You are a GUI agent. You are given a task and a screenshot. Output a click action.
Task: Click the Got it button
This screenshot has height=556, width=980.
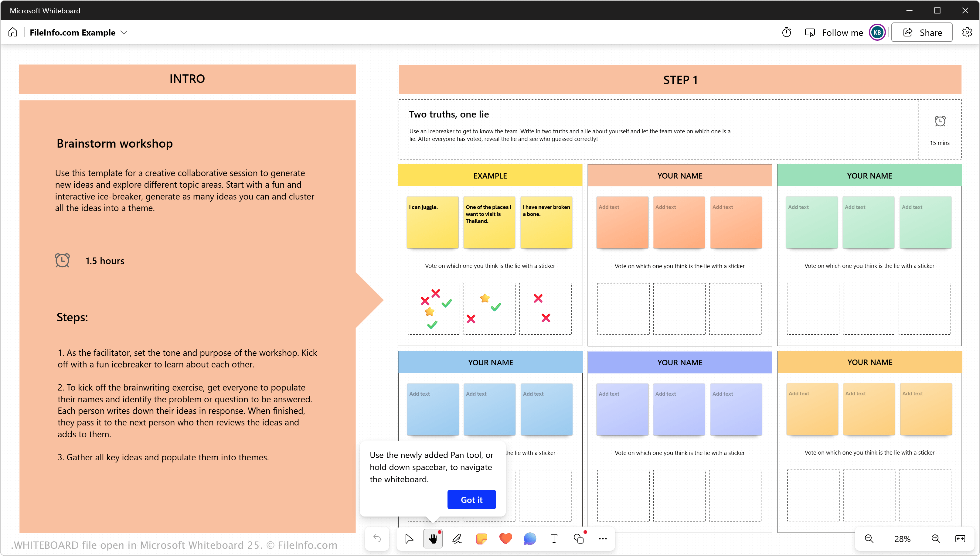click(x=471, y=500)
